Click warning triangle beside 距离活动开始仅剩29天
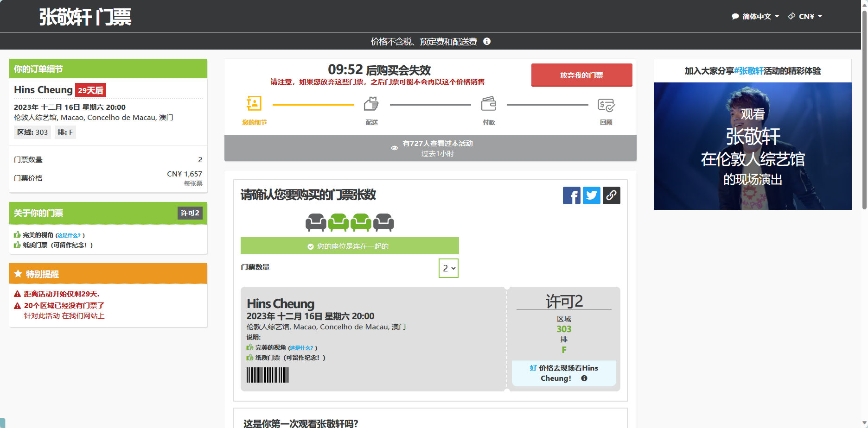This screenshot has height=428, width=868. pyautogui.click(x=18, y=294)
